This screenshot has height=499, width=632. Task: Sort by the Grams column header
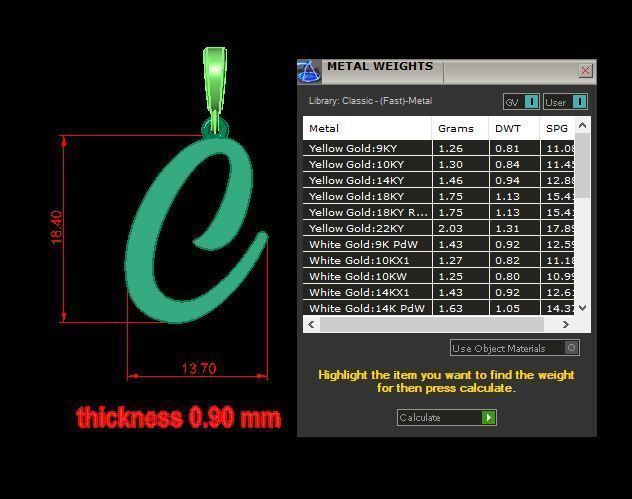(x=460, y=128)
